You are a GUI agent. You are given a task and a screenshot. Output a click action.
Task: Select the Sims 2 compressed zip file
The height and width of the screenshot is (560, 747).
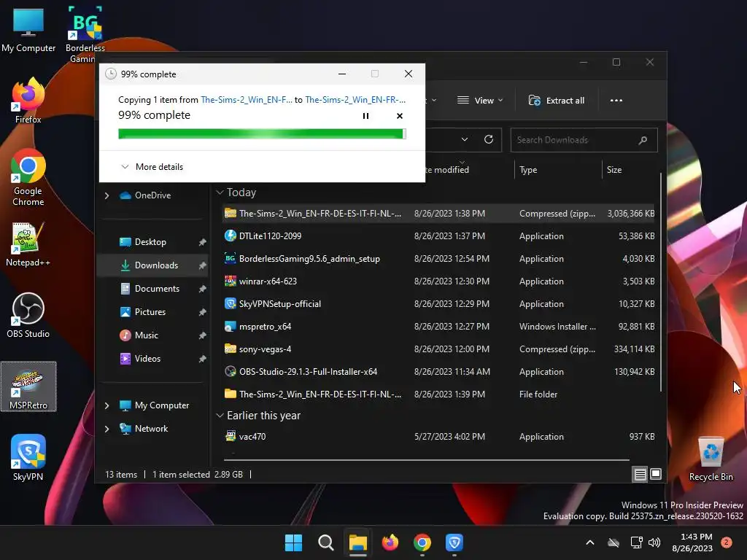coord(439,214)
